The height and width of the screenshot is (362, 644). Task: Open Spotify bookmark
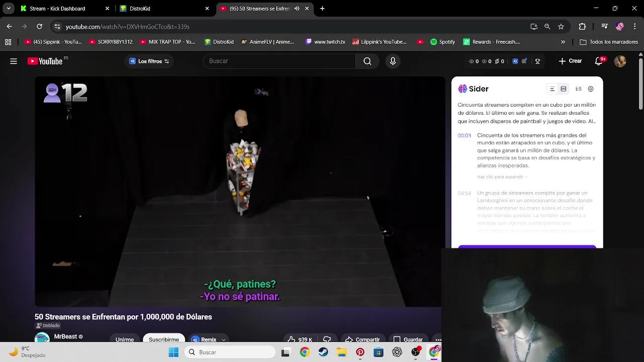[442, 42]
